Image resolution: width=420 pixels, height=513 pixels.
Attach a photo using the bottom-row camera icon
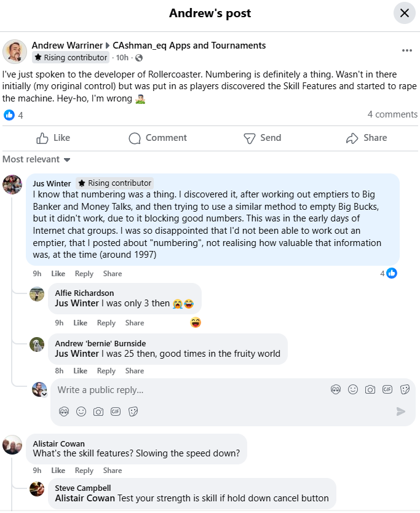click(x=98, y=412)
